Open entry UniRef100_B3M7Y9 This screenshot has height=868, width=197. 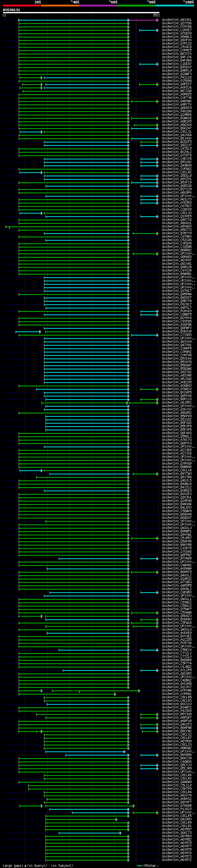pyautogui.click(x=177, y=233)
